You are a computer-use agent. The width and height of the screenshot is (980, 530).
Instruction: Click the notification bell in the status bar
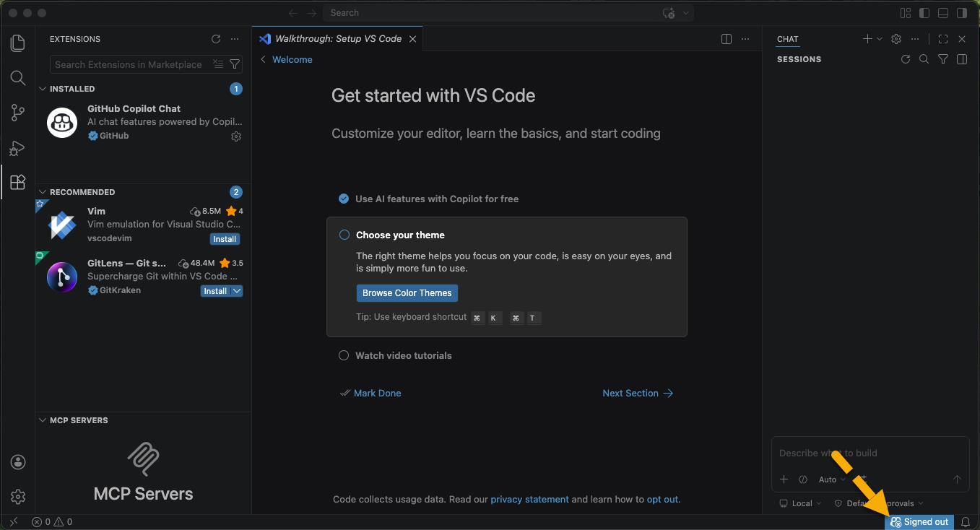tap(966, 521)
